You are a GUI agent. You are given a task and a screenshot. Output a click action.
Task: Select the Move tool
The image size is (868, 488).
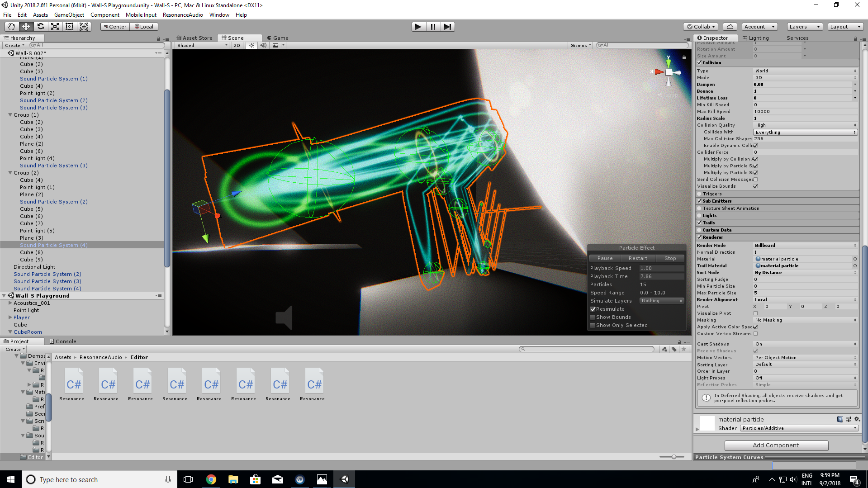[26, 27]
